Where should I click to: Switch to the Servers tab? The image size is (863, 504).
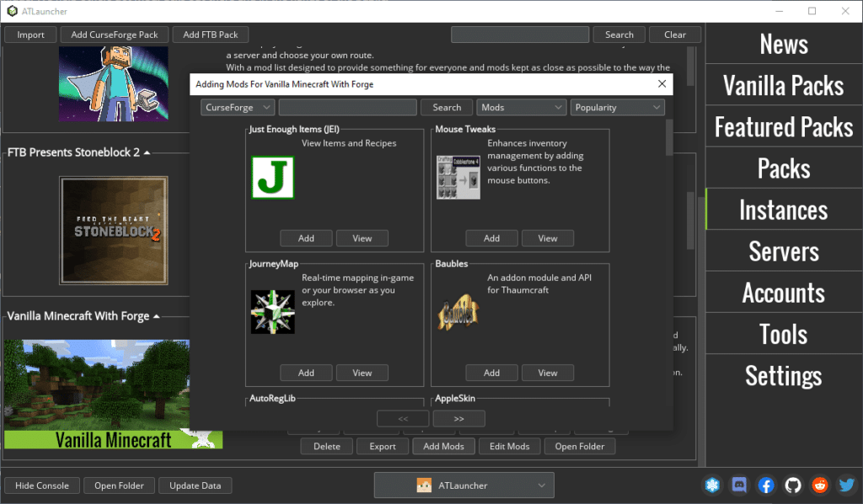[783, 250]
